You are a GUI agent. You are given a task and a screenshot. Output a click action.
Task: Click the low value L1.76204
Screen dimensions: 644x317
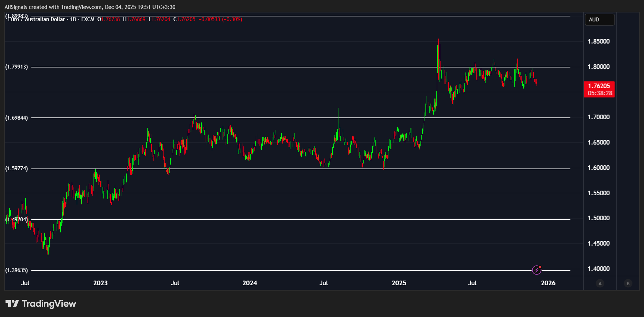[x=159, y=19]
